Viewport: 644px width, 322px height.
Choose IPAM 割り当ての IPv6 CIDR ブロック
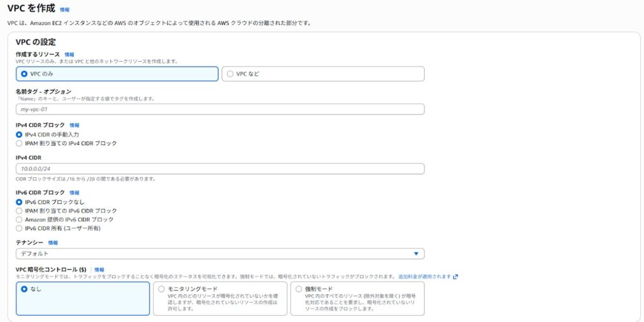(19, 211)
